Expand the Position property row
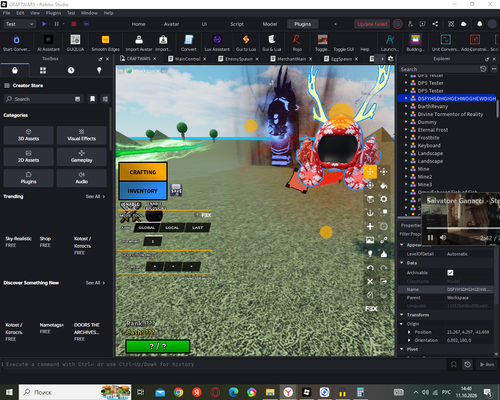 [409, 332]
